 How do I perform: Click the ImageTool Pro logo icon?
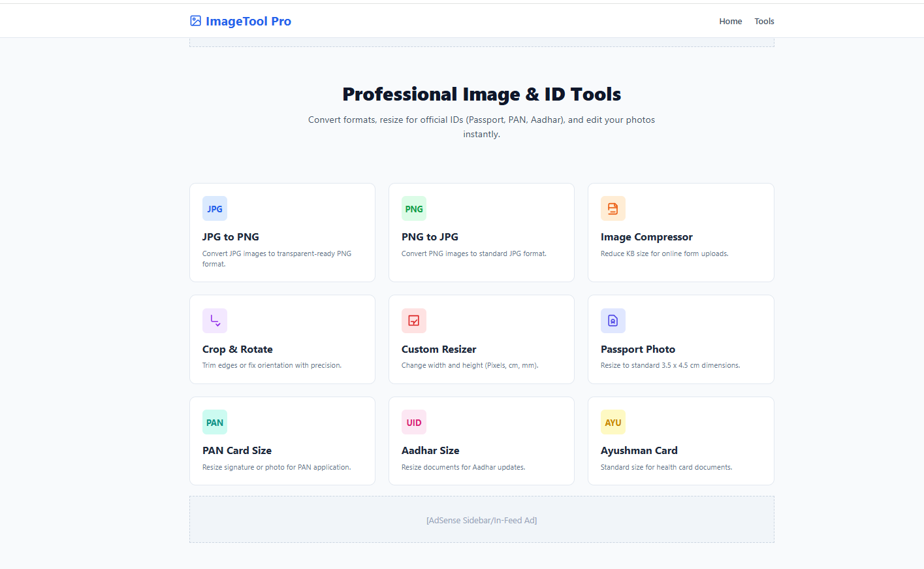point(195,21)
